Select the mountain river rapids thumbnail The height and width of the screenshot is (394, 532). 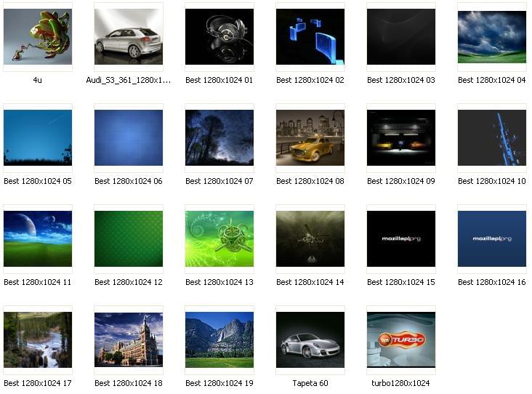click(x=38, y=339)
